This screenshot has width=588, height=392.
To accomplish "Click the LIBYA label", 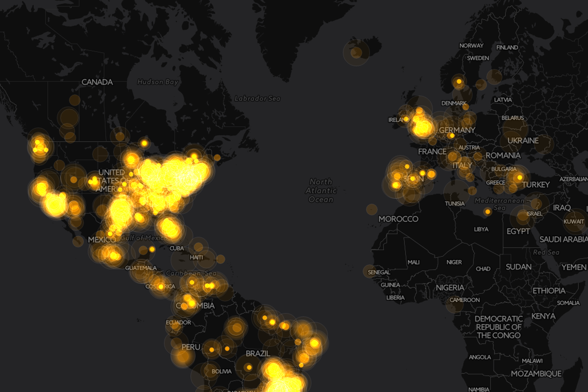I will click(481, 229).
